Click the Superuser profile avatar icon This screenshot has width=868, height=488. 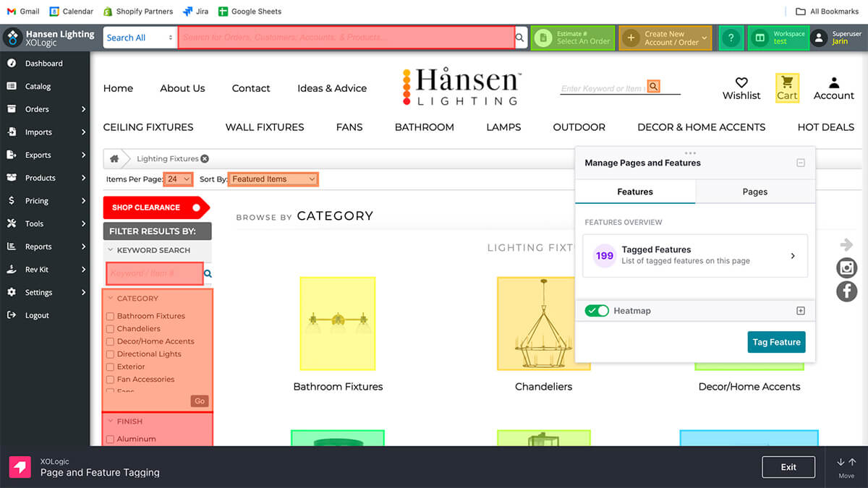coord(819,38)
